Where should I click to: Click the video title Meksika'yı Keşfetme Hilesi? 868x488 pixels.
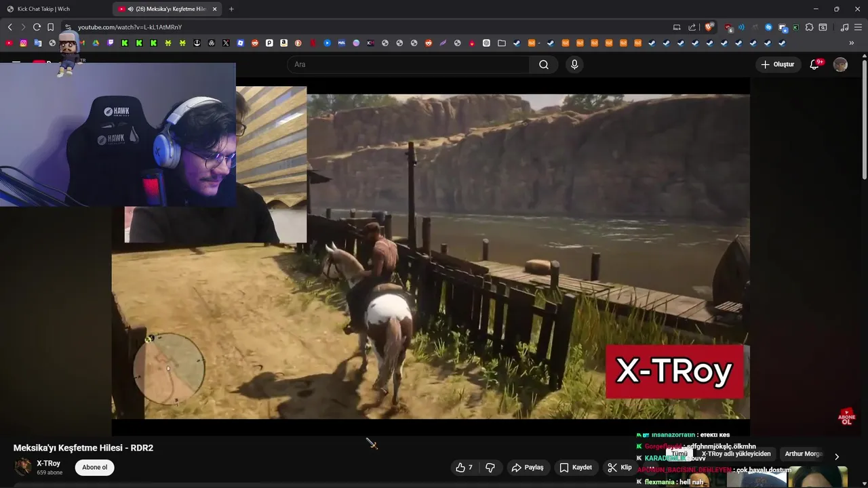coord(83,448)
